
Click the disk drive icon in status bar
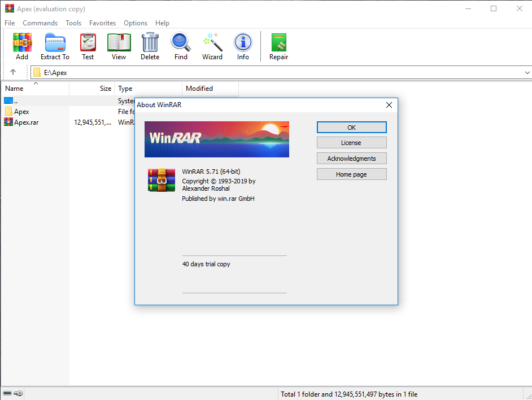point(7,393)
